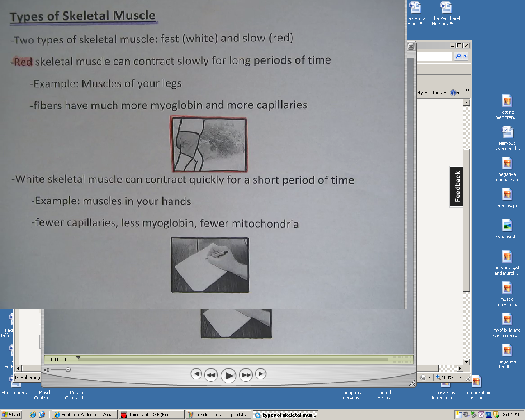Click the leg muscles illustration thumbnail
Viewport: 525px width, 420px height.
[209, 144]
